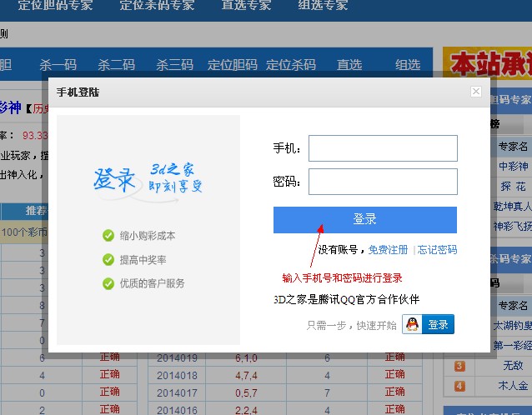
Task: Go to 直选专家 in top navigation
Action: click(x=246, y=6)
